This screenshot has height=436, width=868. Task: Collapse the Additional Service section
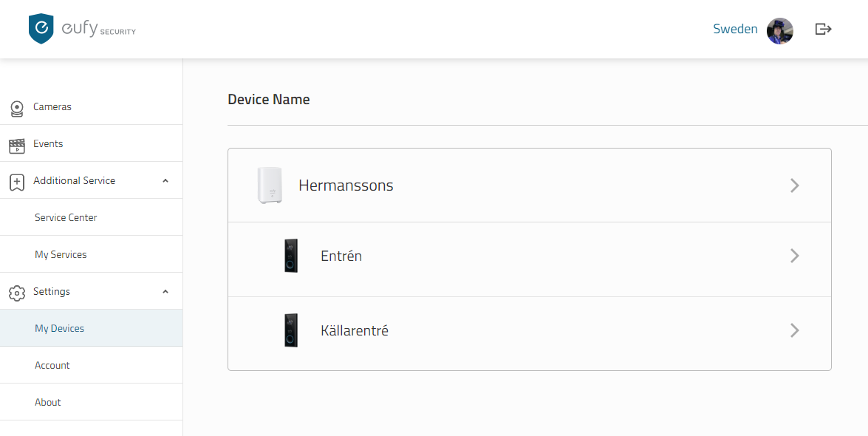tap(165, 180)
